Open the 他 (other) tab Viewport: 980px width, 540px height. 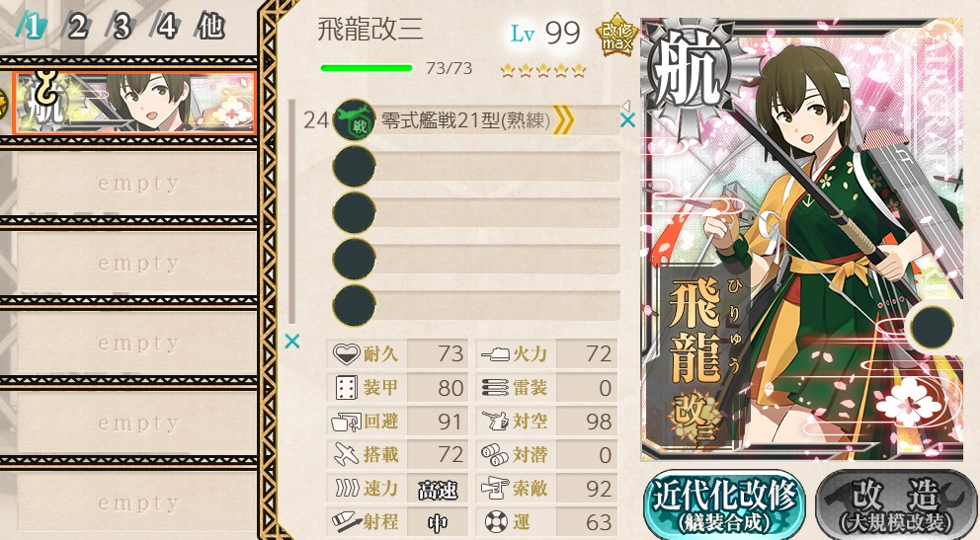[210, 27]
